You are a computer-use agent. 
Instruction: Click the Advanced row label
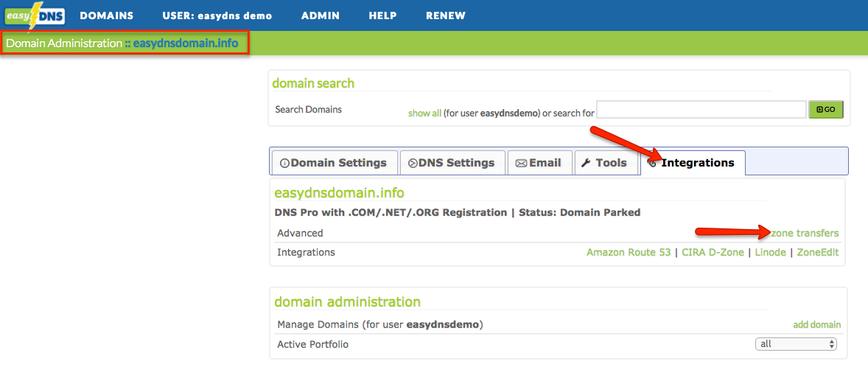pyautogui.click(x=300, y=233)
